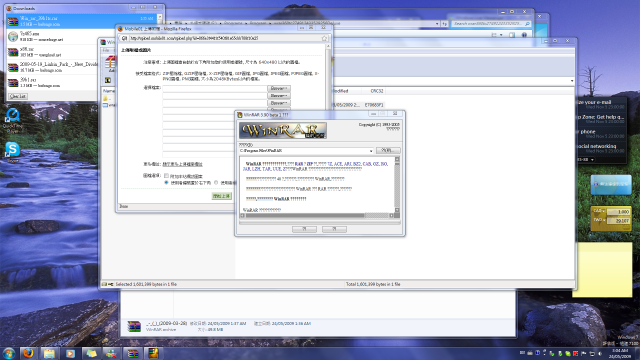The image size is (640, 360).
Task: Click the license text scroll-up arrow in the WinRAR dialog
Action: [397, 159]
